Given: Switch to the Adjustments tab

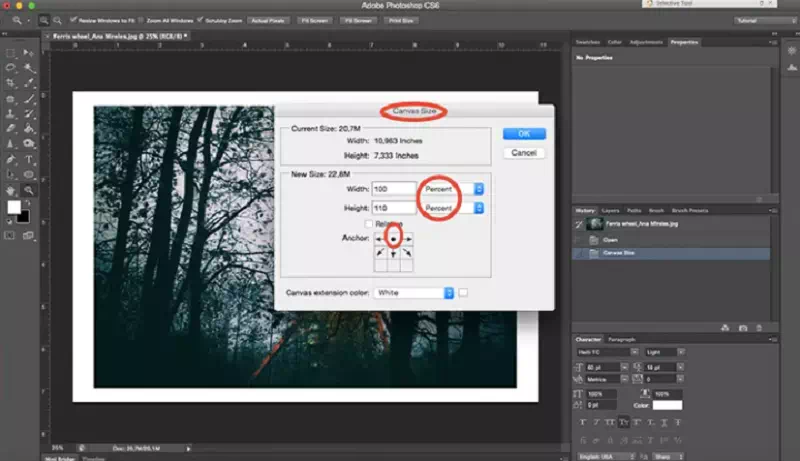Looking at the screenshot, I should (646, 42).
